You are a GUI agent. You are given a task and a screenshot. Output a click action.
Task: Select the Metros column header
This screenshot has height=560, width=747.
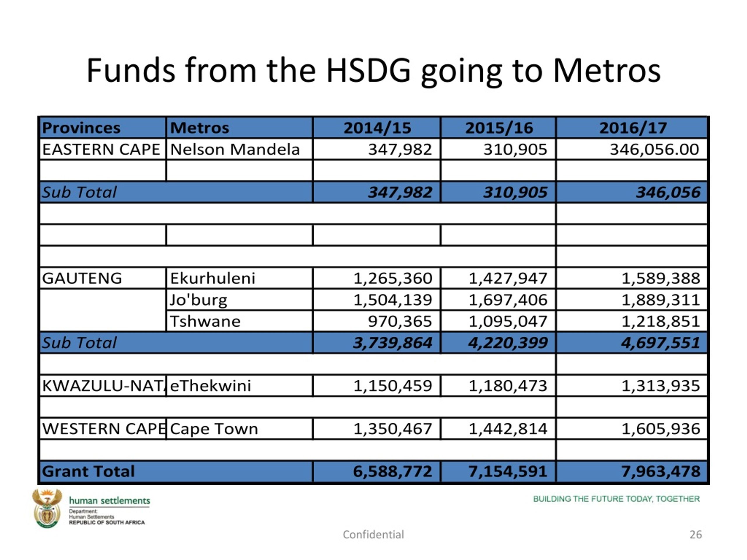tap(240, 127)
